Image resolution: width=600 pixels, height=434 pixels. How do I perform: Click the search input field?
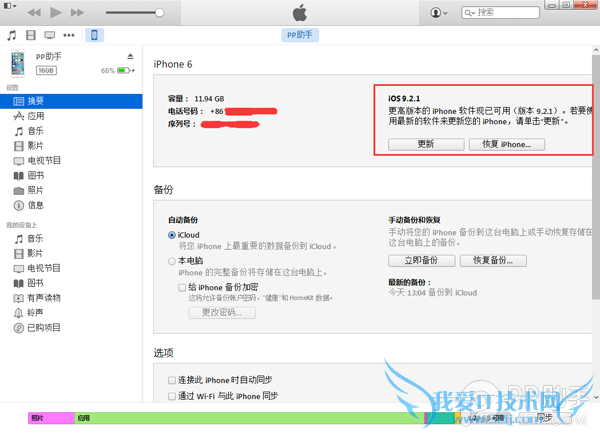pyautogui.click(x=501, y=13)
